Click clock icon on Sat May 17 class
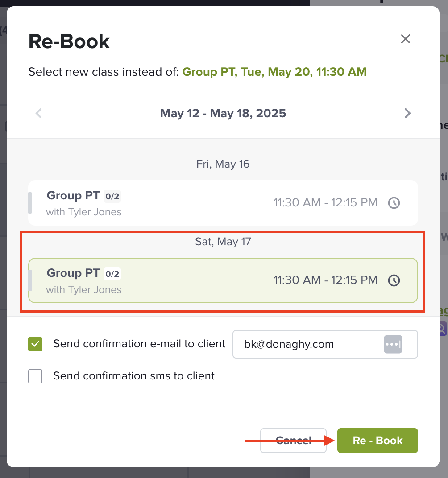Image resolution: width=448 pixels, height=478 pixels. point(394,280)
